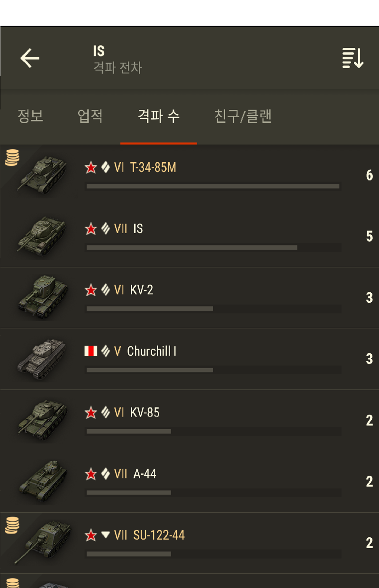Switch to the 정보 tab
Viewport: 379px width, 588px height.
tap(30, 116)
